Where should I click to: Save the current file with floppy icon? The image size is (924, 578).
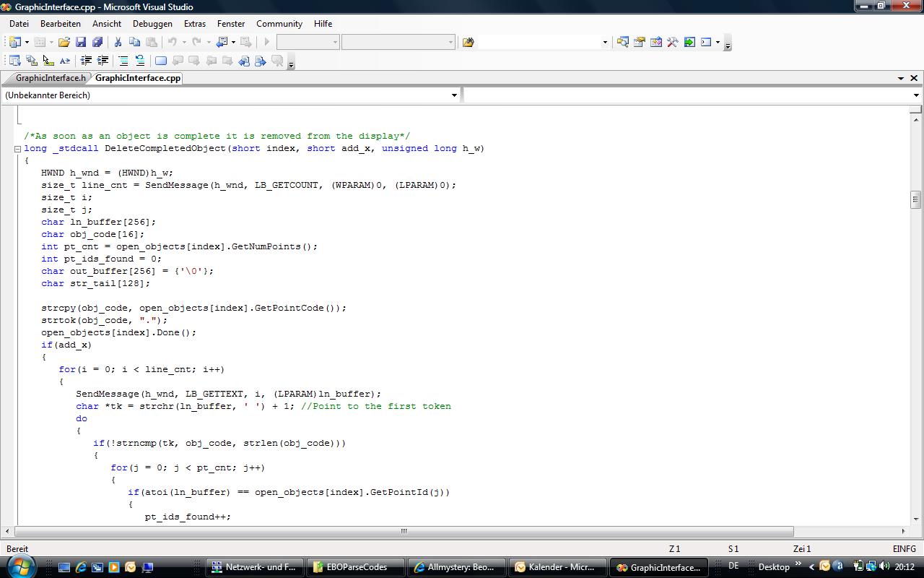(81, 42)
